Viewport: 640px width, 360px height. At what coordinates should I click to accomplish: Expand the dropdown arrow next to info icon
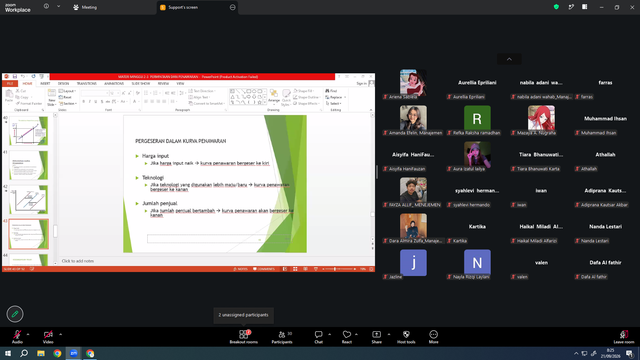(58, 7)
